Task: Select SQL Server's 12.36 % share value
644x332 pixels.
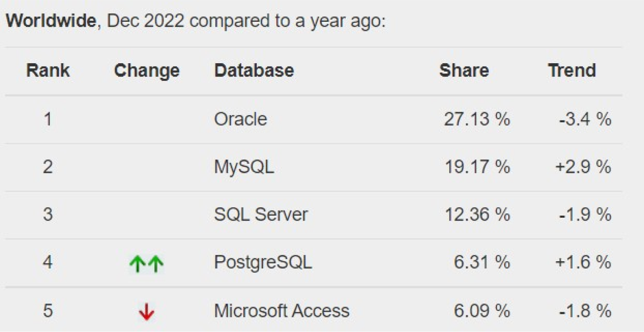Action: (x=477, y=215)
